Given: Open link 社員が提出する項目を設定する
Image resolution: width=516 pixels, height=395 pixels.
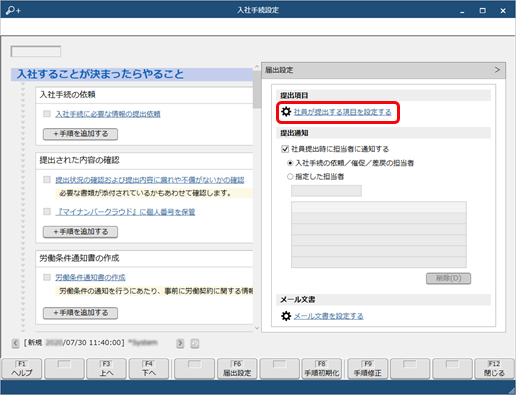Looking at the screenshot, I should pyautogui.click(x=342, y=112).
